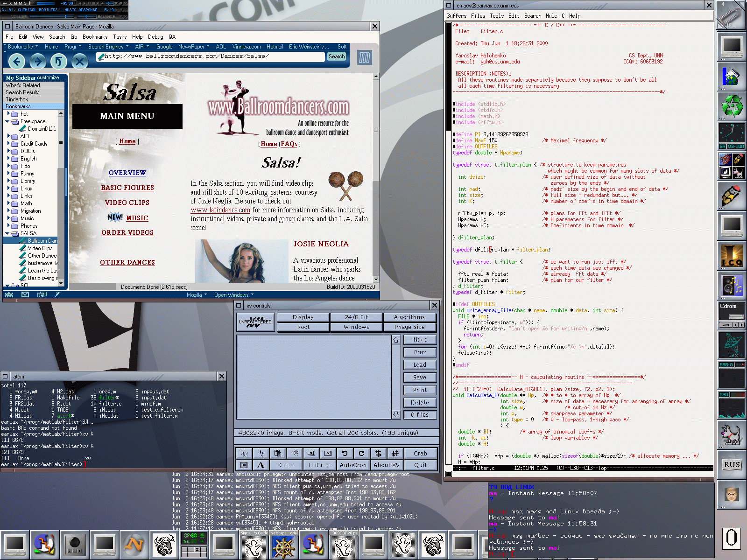Image resolution: width=747 pixels, height=560 pixels.
Task: Toggle RUS keyboard layout indicator
Action: 732,464
